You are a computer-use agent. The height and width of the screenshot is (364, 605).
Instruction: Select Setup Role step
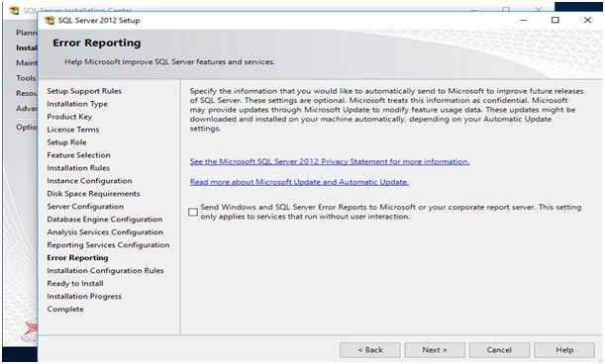(x=66, y=142)
